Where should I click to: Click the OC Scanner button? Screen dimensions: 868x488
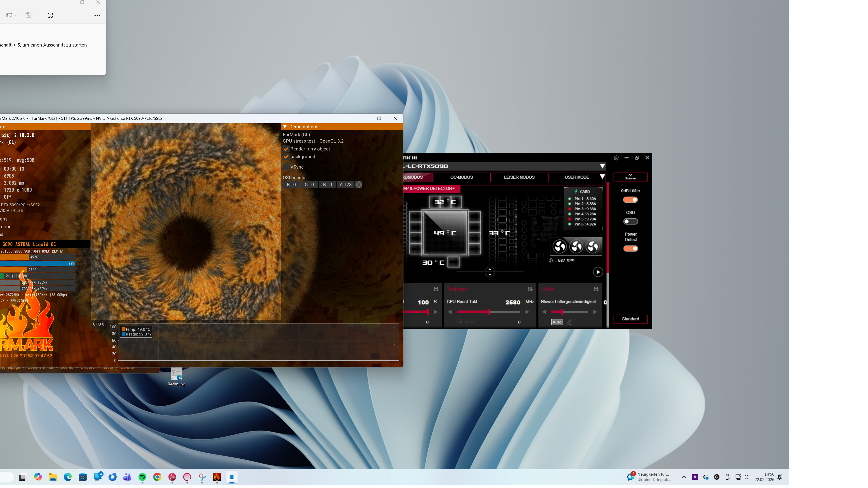[630, 177]
